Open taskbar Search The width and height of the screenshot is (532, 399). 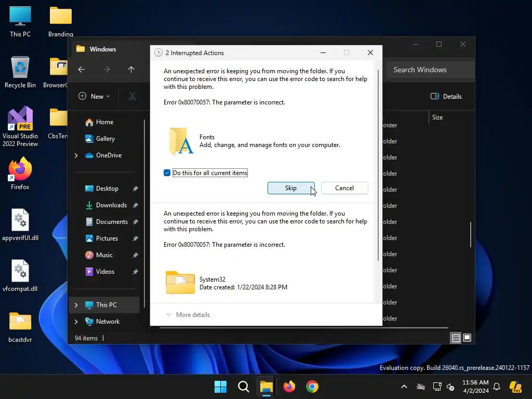coord(243,387)
